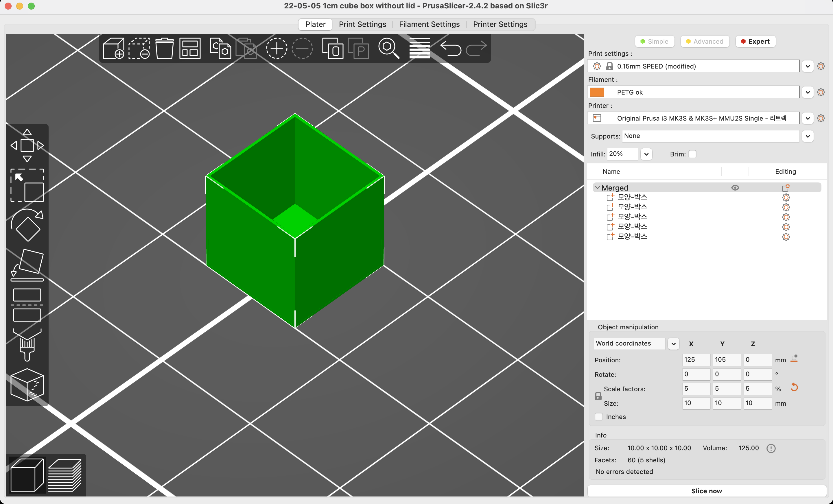The image size is (833, 504).
Task: Select the Seam painting cube tool
Action: coord(27,385)
